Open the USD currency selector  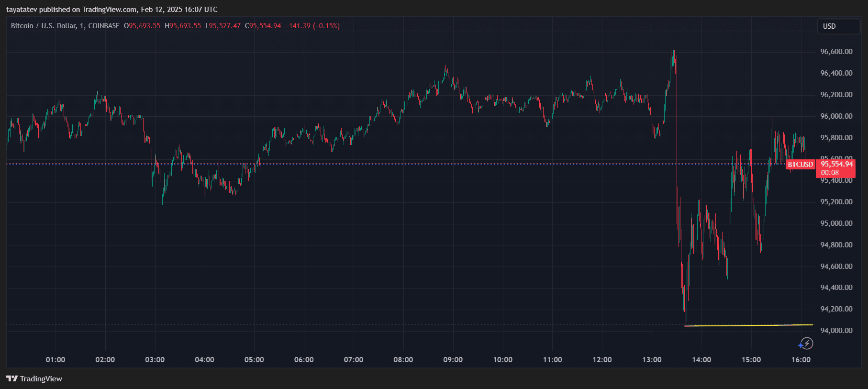click(x=838, y=26)
